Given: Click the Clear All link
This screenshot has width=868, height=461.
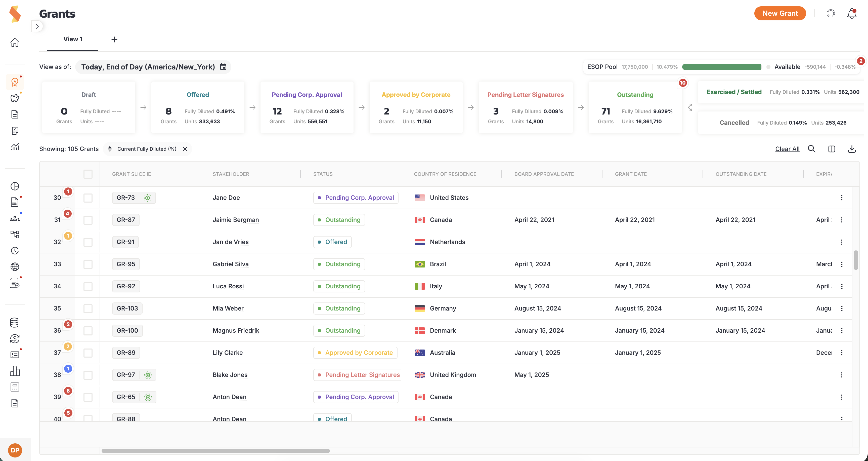Looking at the screenshot, I should (787, 149).
